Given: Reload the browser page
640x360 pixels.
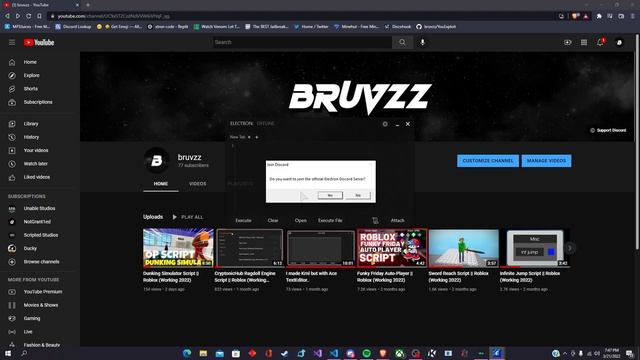Looking at the screenshot, I should coord(29,16).
